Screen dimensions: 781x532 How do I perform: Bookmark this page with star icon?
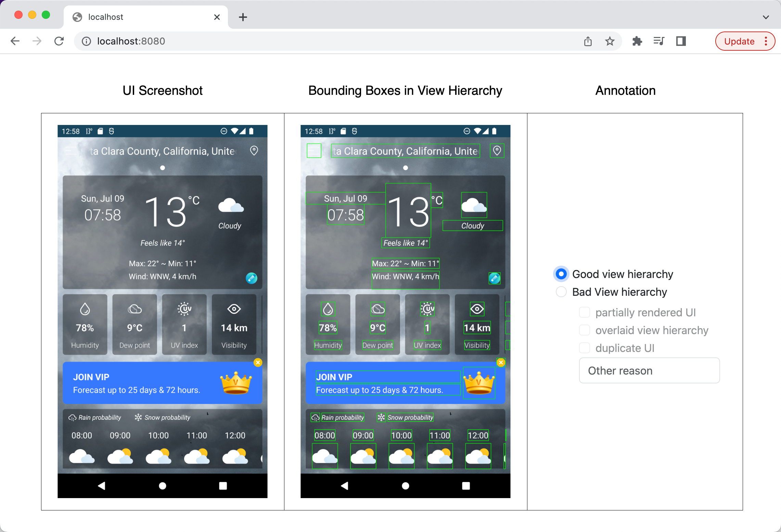(x=610, y=41)
